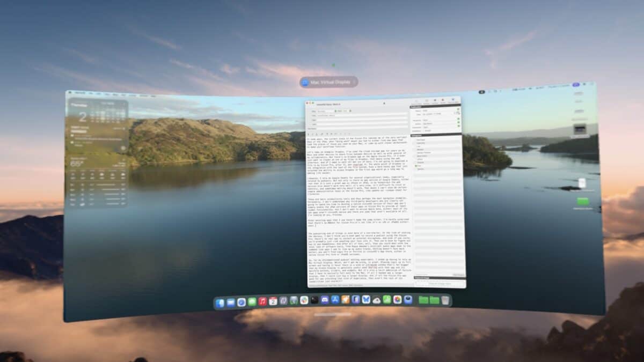Launch Safari from the Dock
Viewport: 644px width, 362px height.
241,302
